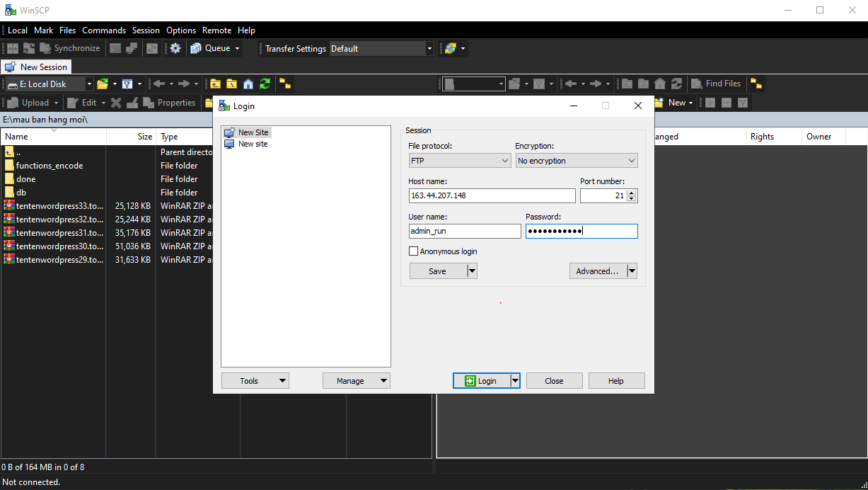
Task: Click the Advanced... button
Action: 598,271
